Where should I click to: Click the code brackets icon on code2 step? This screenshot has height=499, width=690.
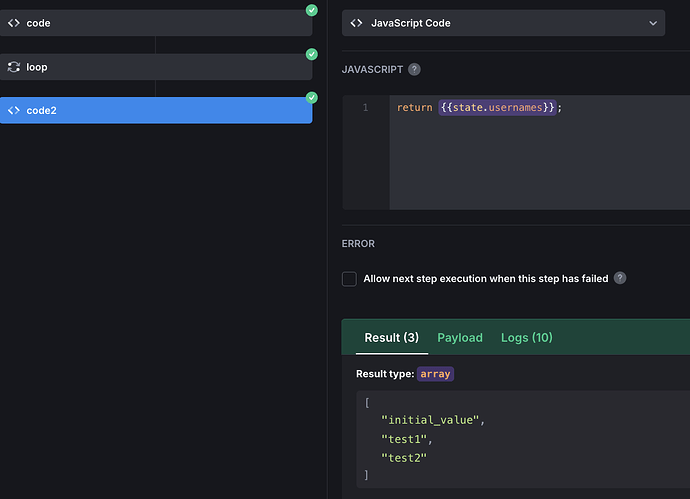14,110
